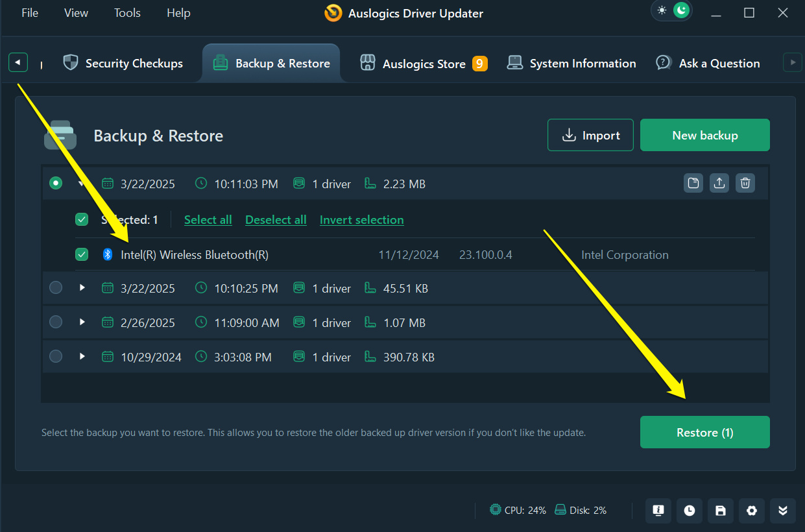Image resolution: width=805 pixels, height=532 pixels.
Task: Open settings via the gear icon
Action: [x=752, y=511]
